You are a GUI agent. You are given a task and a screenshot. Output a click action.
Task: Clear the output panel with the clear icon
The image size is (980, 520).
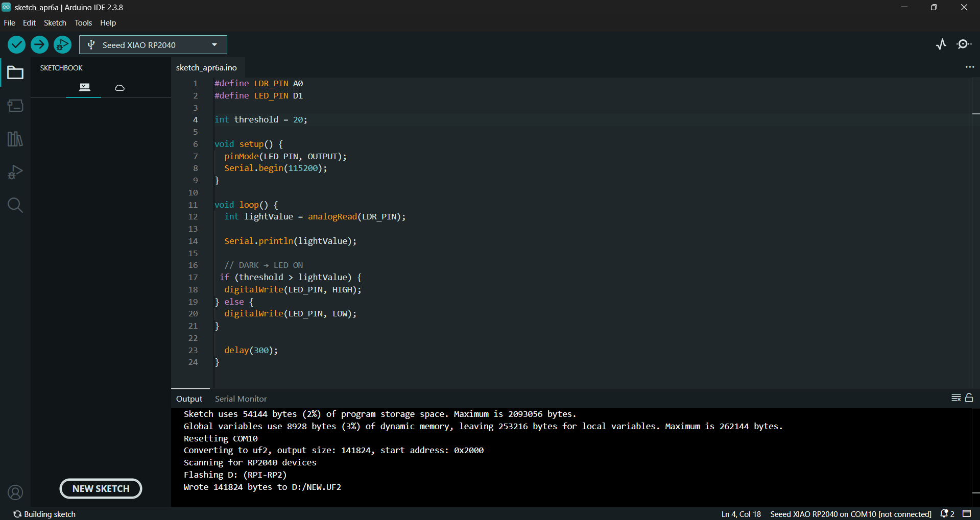click(x=955, y=398)
